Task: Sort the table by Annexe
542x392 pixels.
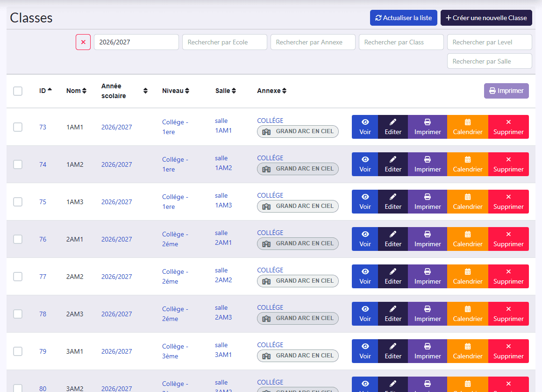Action: [x=271, y=91]
